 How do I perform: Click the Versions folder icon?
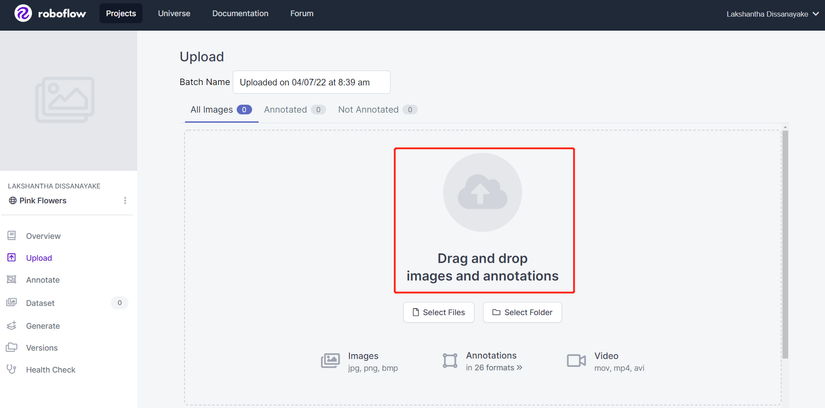pos(12,347)
